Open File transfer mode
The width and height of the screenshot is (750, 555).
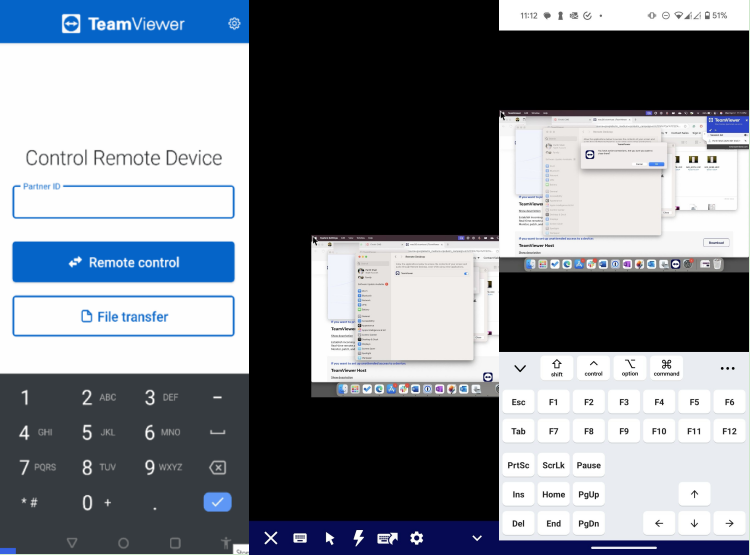pyautogui.click(x=123, y=316)
